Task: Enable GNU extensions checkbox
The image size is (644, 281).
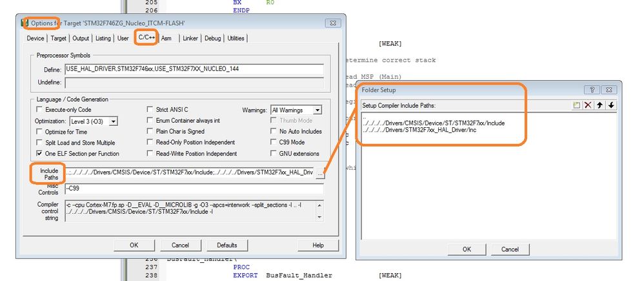Action: click(x=273, y=154)
